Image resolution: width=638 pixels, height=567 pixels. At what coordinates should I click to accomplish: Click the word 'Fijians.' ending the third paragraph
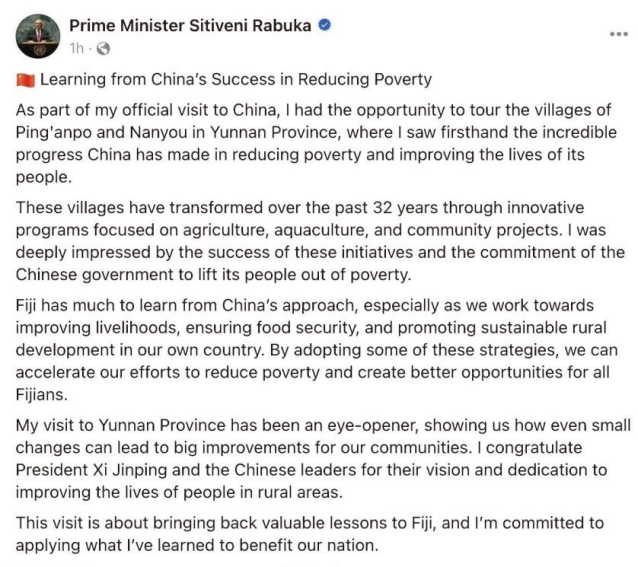[42, 395]
